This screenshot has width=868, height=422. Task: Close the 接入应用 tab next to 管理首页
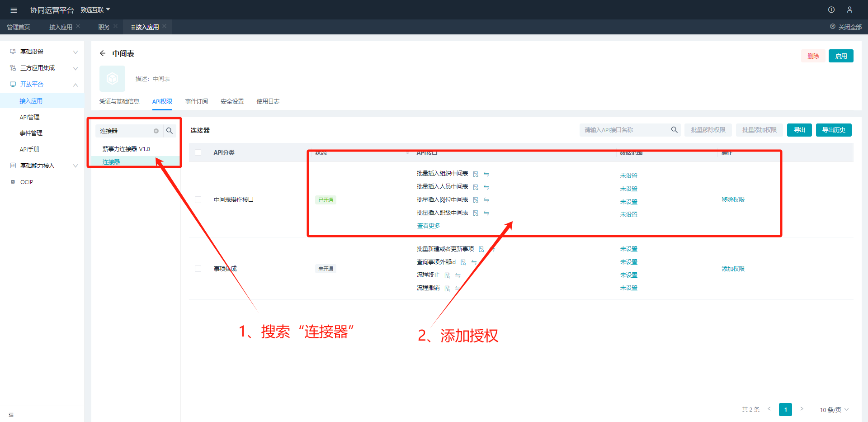point(78,26)
